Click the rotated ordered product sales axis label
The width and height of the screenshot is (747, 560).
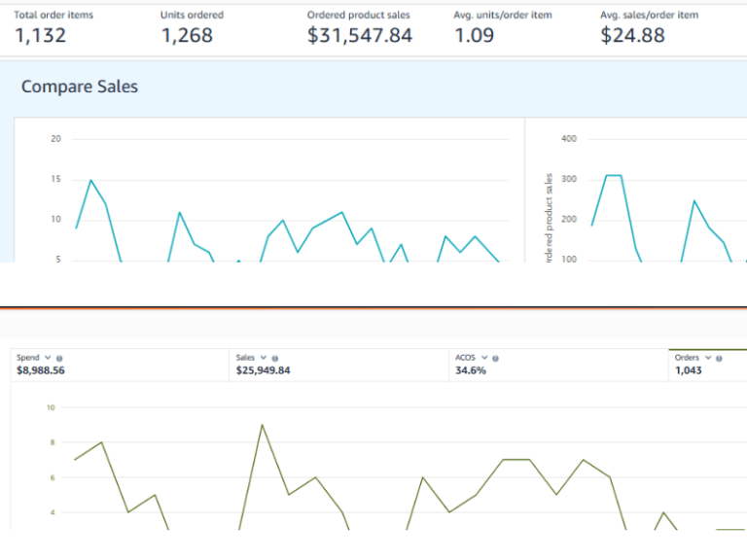click(549, 219)
